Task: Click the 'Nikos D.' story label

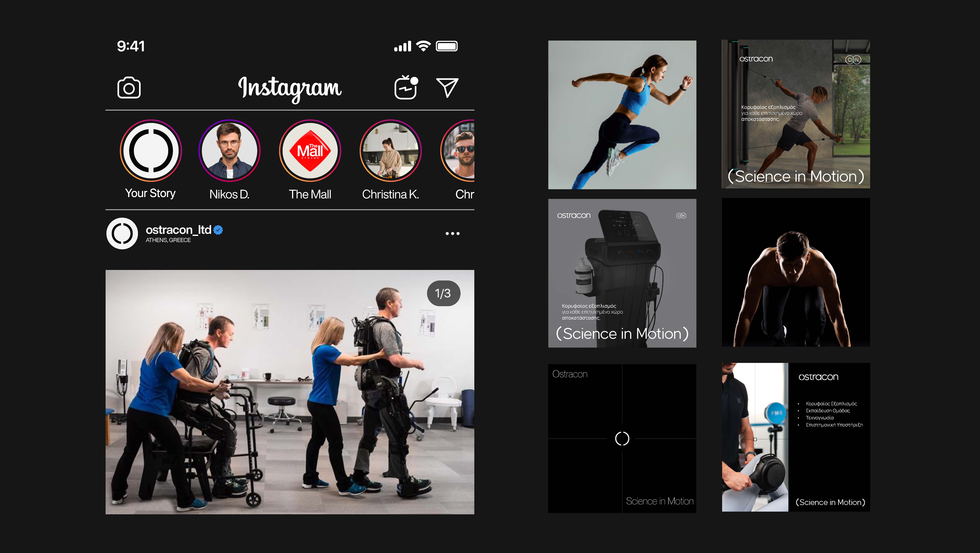Action: (229, 194)
